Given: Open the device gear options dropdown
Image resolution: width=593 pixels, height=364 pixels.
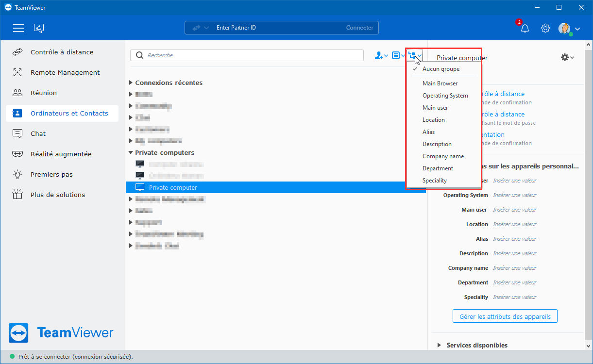Looking at the screenshot, I should point(567,57).
